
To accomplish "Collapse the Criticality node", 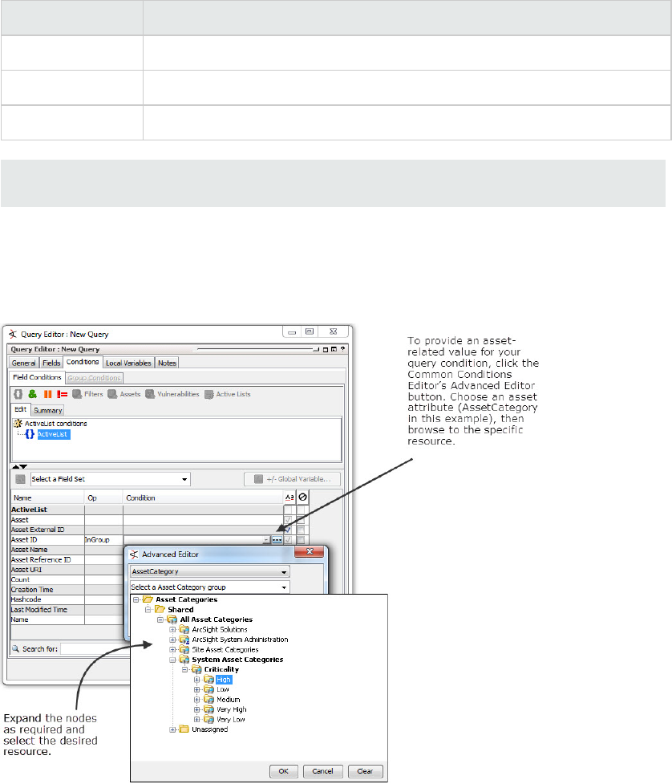I will [x=184, y=669].
